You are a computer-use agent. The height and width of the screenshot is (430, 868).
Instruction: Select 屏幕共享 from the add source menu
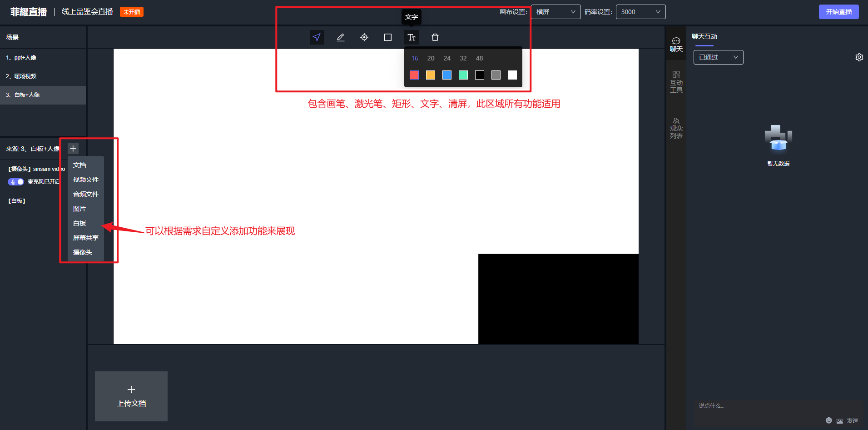click(x=85, y=237)
